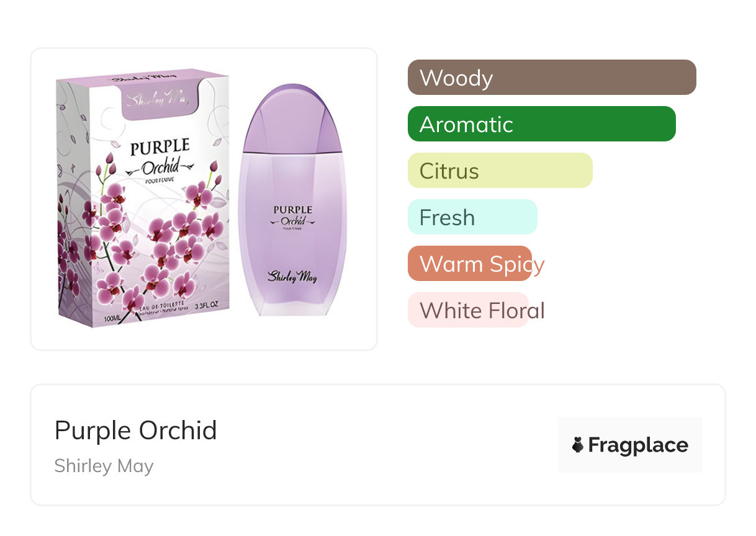The width and height of the screenshot is (756, 536).
Task: Click the Purple Orchid product title
Action: coord(135,430)
